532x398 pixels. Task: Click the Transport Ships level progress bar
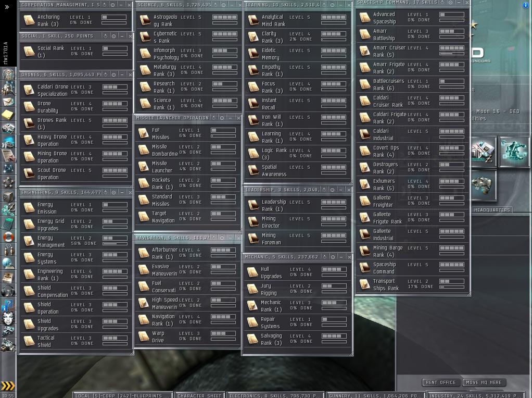[x=452, y=281]
